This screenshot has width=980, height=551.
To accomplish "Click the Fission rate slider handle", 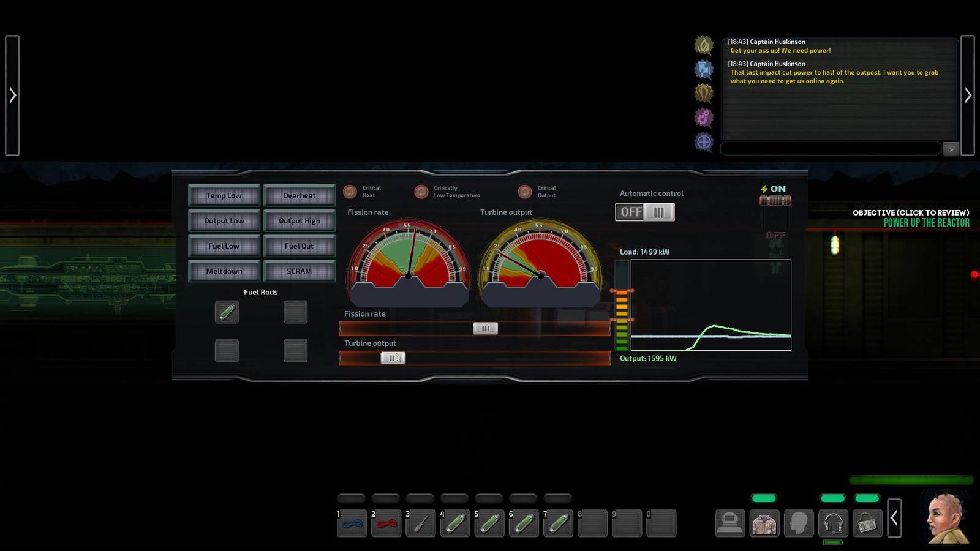I will point(485,329).
